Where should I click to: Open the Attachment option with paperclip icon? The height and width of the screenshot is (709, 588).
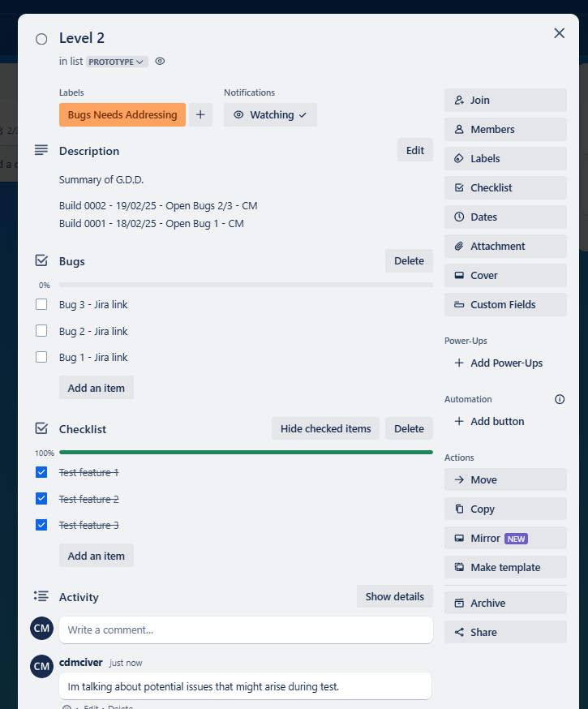click(504, 246)
